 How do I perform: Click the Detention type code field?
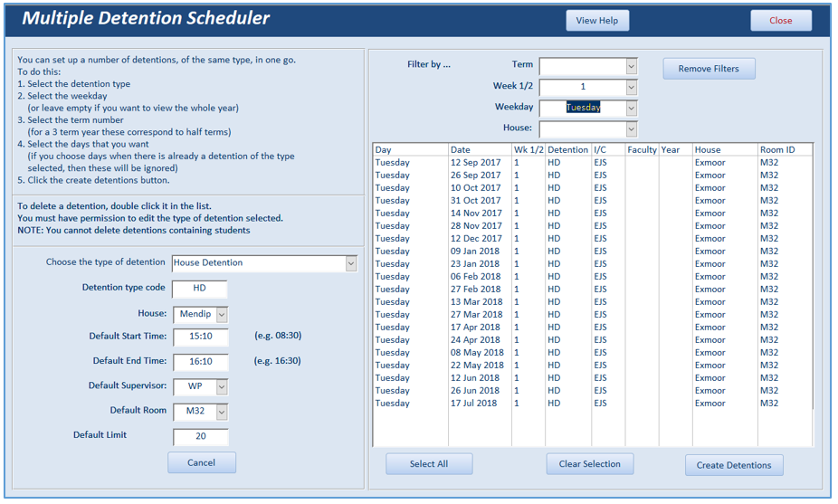point(200,289)
